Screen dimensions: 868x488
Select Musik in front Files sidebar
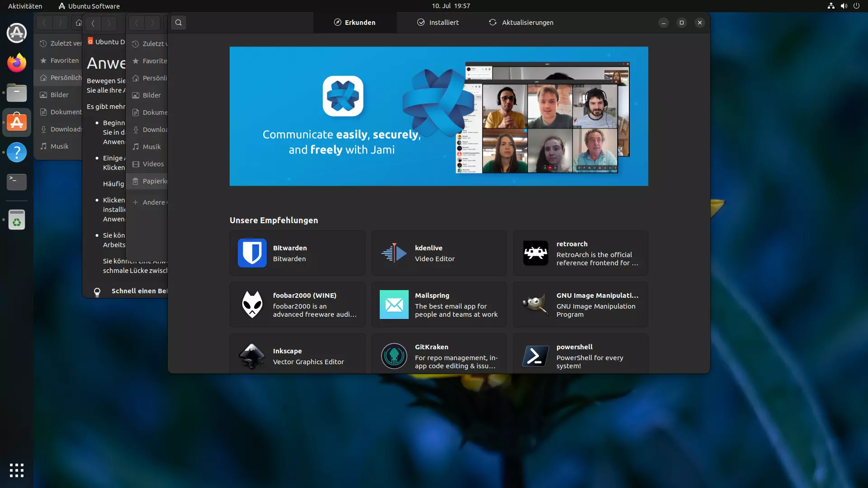147,147
